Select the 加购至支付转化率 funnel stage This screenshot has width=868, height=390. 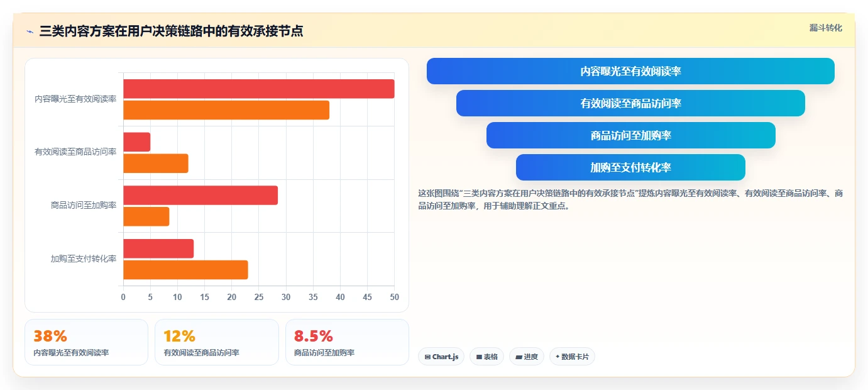pyautogui.click(x=630, y=167)
